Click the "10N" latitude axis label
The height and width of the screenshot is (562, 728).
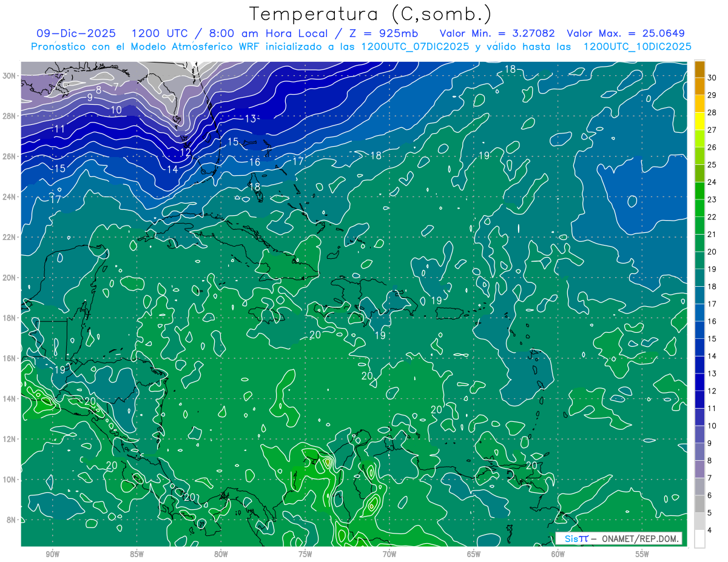point(9,479)
